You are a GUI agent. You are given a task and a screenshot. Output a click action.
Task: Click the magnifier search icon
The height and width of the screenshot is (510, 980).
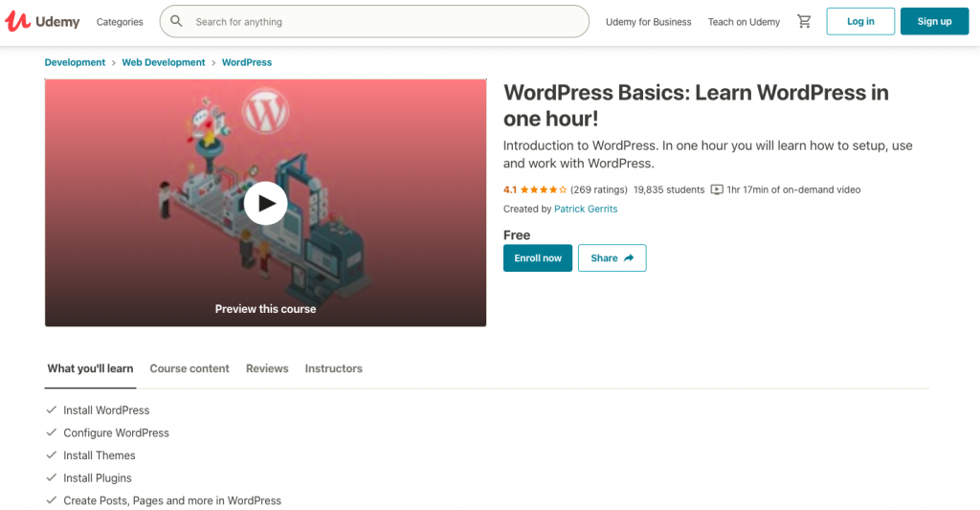[x=177, y=21]
